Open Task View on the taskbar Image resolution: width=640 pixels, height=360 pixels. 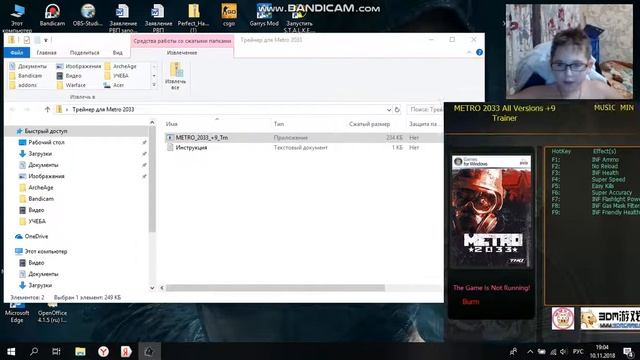tap(56, 351)
